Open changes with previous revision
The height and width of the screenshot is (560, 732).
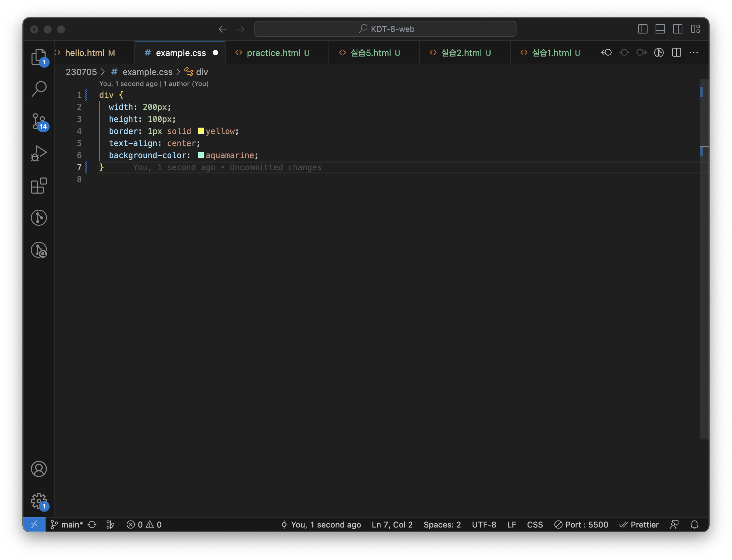[607, 53]
